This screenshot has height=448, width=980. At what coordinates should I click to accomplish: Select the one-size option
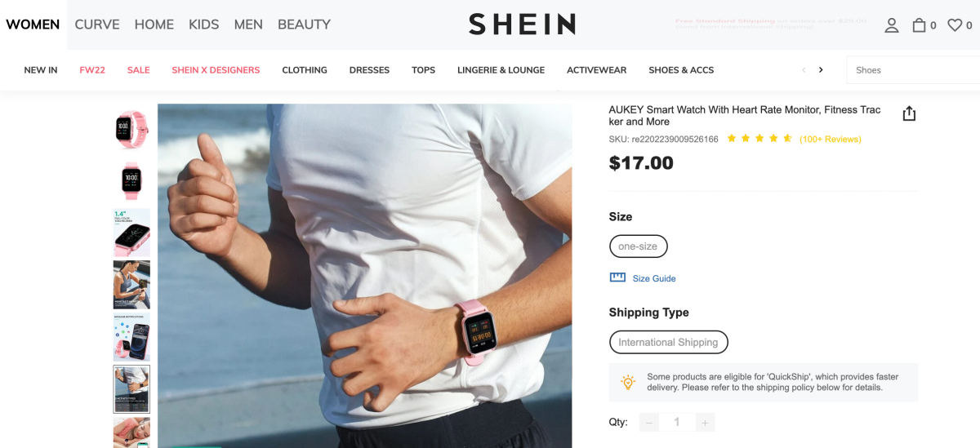(639, 246)
